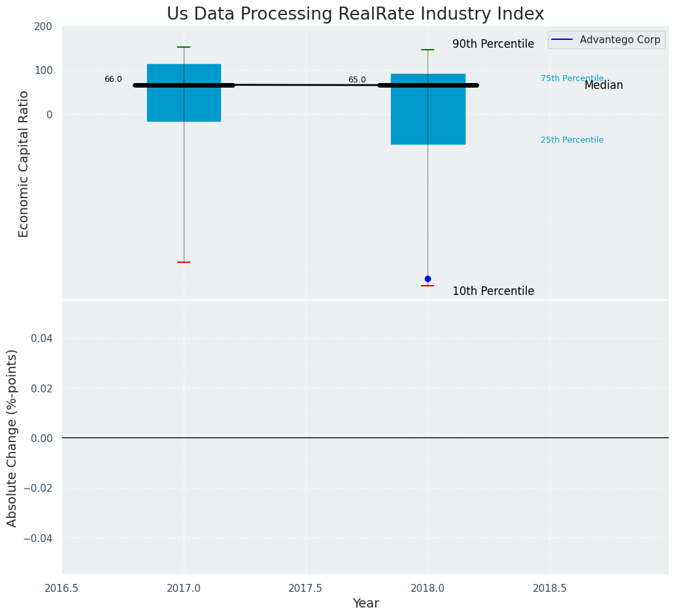Select the 2017 blue box plot bar
Screen dimensions: 676x616
[184, 105]
